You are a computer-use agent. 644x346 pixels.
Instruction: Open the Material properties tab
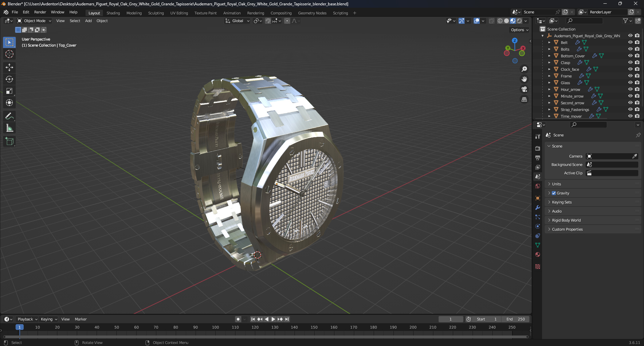click(538, 254)
